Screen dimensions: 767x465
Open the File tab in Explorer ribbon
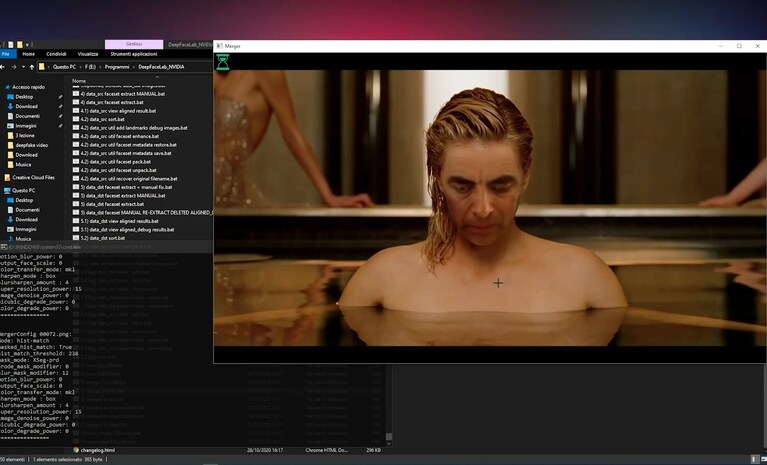click(x=6, y=54)
